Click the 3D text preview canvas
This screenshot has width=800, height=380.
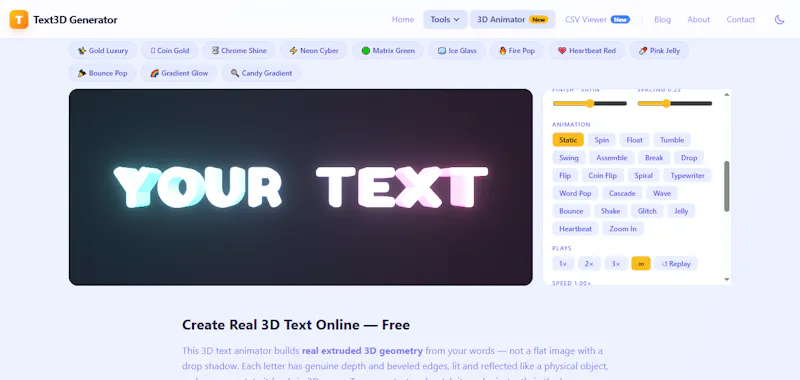(301, 187)
